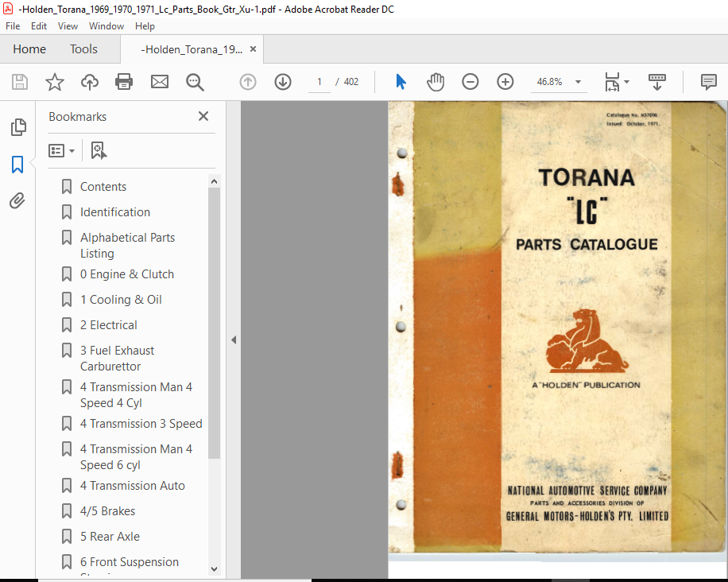This screenshot has height=582, width=728.
Task: Close the Bookmarks panel
Action: pos(203,116)
